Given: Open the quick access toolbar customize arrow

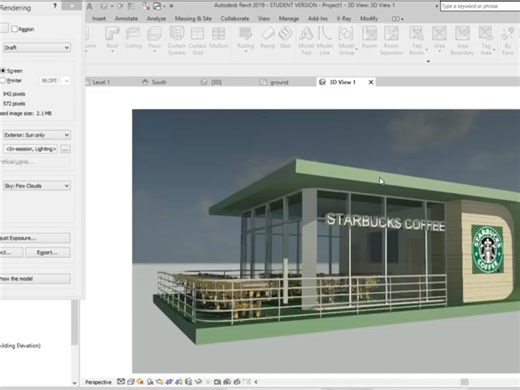Looking at the screenshot, I should pos(171,6).
